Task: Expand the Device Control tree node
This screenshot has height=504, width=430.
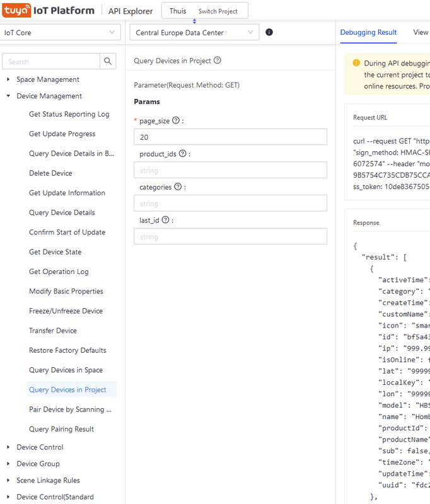Action: click(x=9, y=447)
